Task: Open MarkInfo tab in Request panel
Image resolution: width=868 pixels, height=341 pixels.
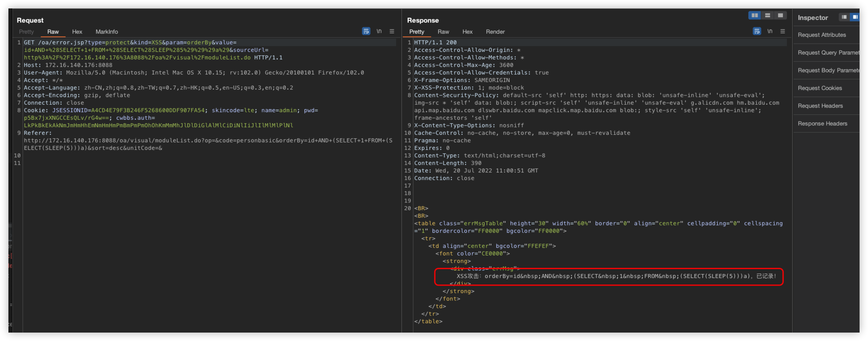Action: click(107, 32)
